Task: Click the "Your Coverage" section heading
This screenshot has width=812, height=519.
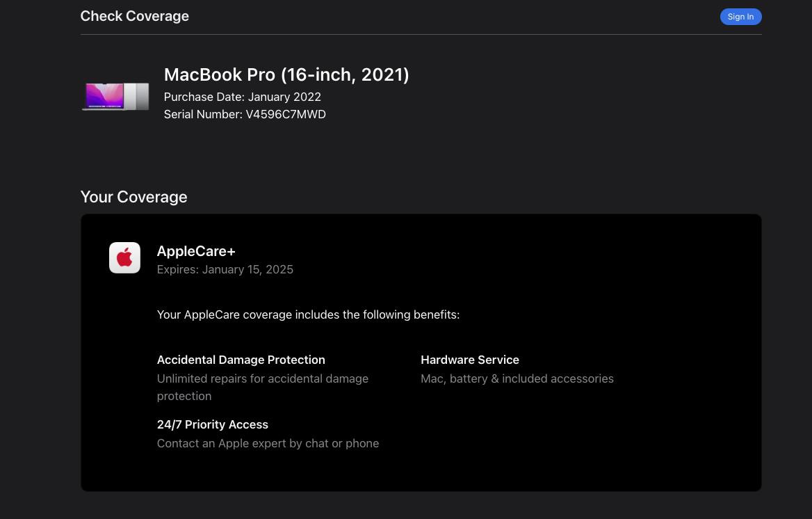Action: 133,197
